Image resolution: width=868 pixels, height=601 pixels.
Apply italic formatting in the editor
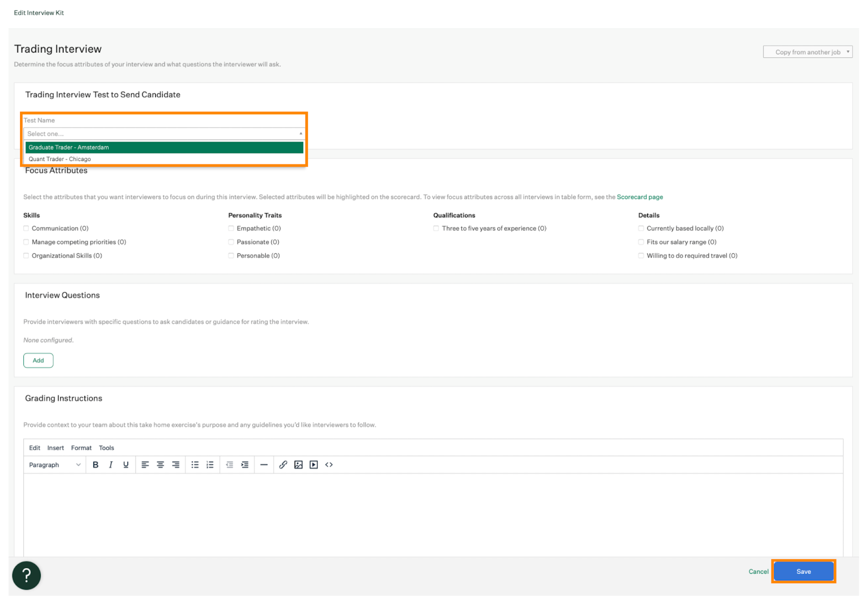tap(111, 465)
